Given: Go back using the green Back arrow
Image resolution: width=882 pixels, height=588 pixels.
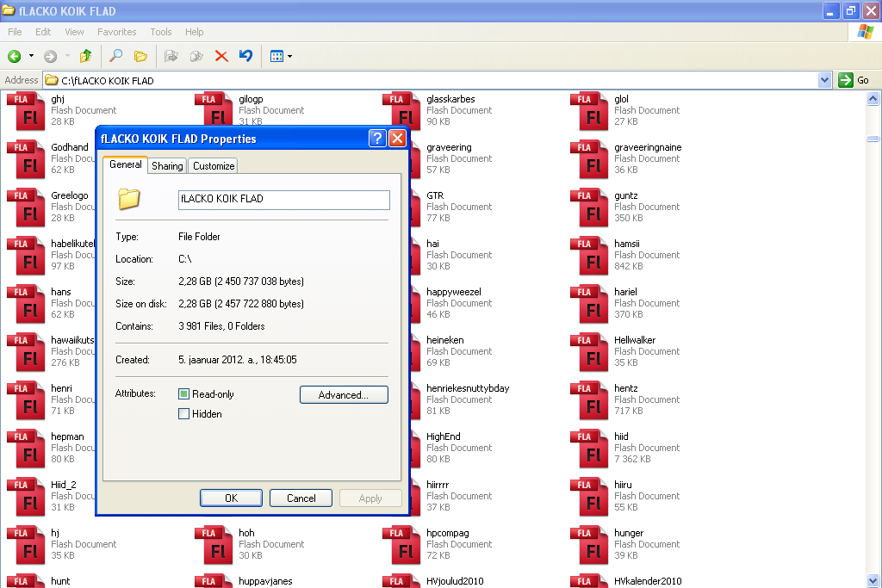Looking at the screenshot, I should [15, 56].
